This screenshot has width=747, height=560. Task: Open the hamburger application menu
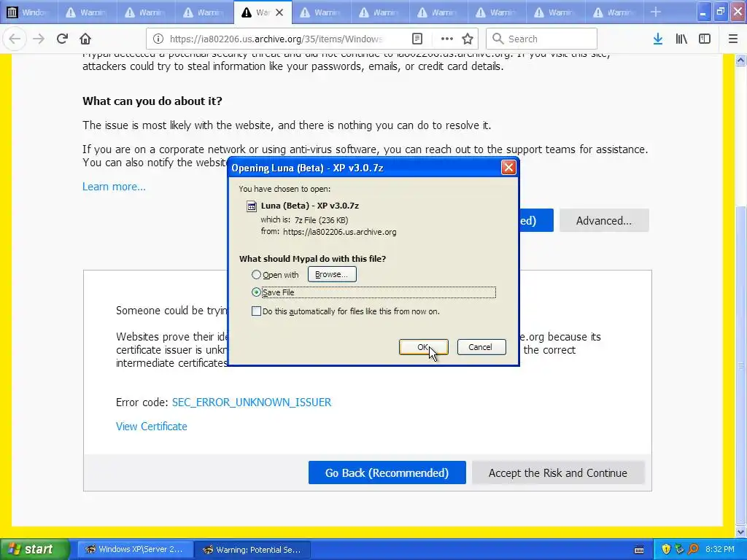coord(733,39)
